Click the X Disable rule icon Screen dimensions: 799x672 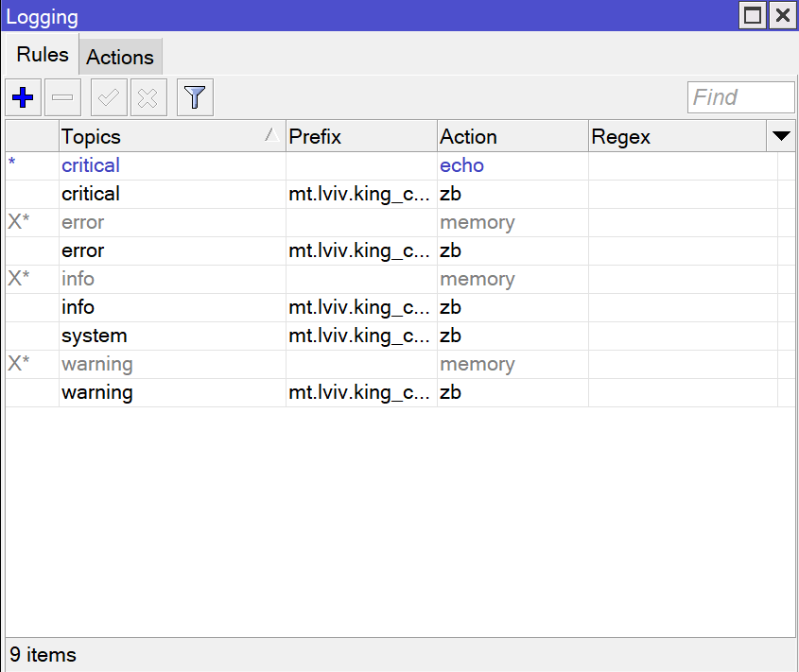tap(148, 97)
